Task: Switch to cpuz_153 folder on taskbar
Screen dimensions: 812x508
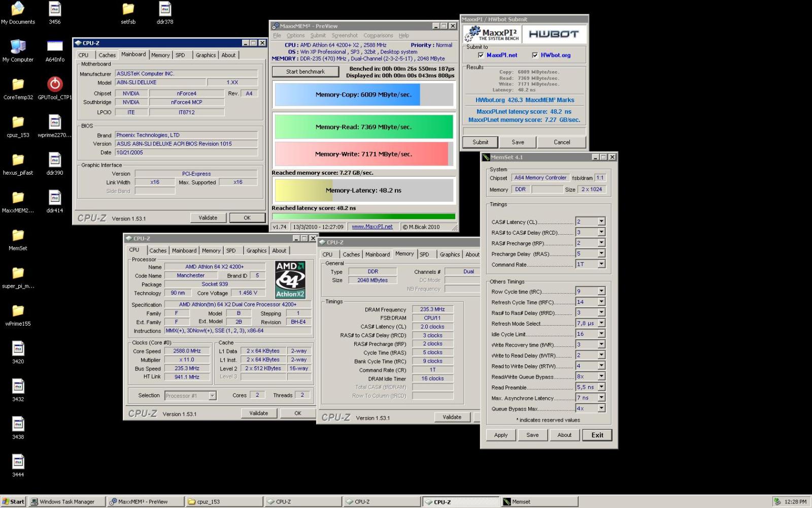Action: [x=224, y=501]
